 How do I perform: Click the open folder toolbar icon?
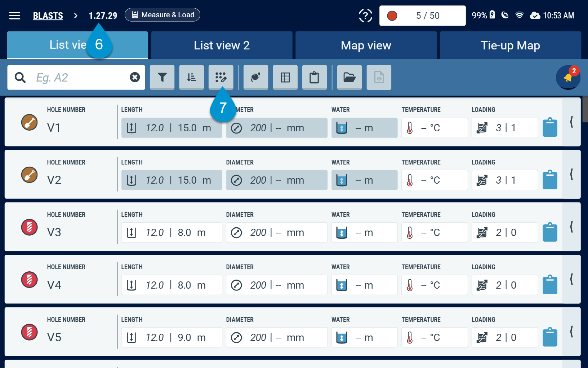click(x=349, y=77)
